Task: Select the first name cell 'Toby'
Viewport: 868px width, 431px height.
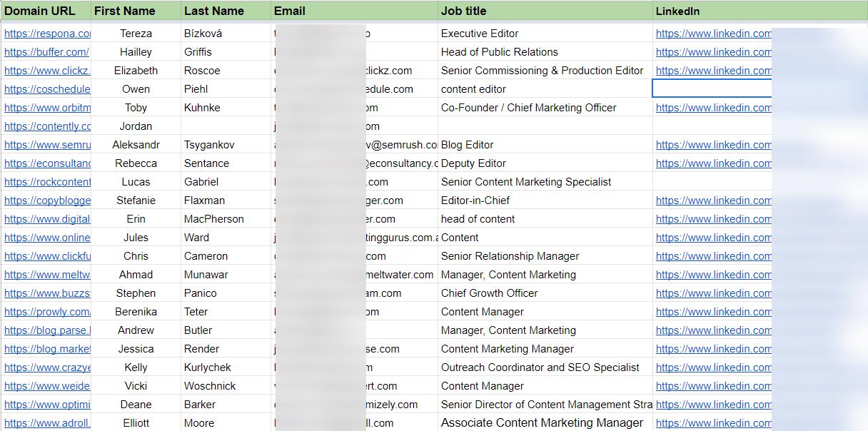Action: (x=136, y=108)
